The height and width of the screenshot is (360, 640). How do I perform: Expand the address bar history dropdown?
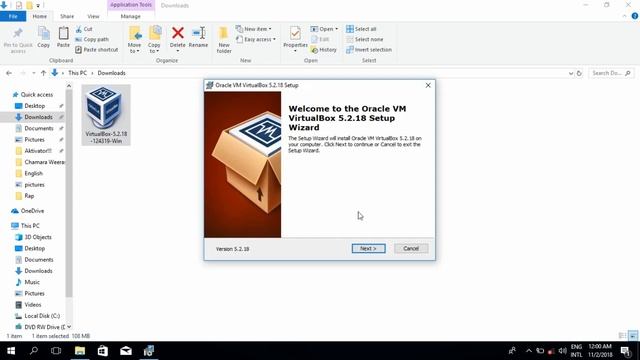click(x=571, y=73)
